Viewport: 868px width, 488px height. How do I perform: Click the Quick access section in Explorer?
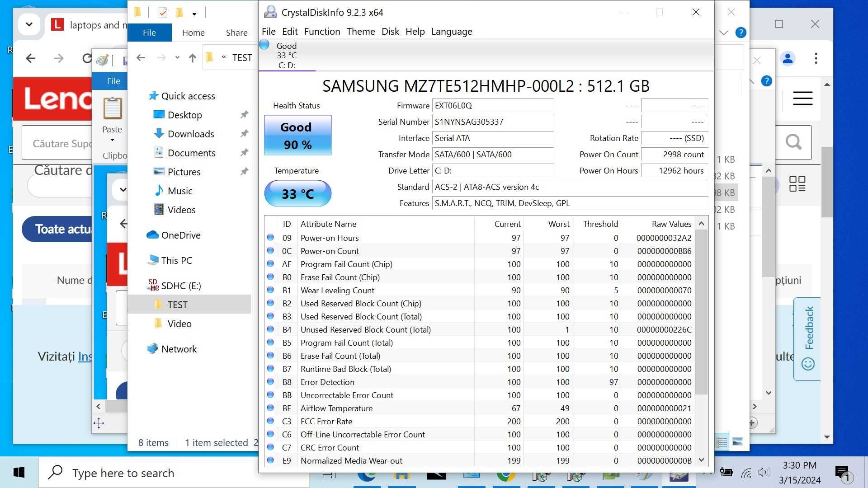[x=188, y=95]
